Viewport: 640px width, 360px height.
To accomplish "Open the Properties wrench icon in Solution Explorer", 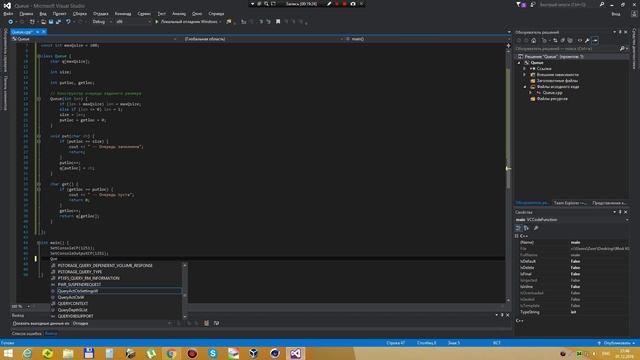I will pyautogui.click(x=587, y=40).
